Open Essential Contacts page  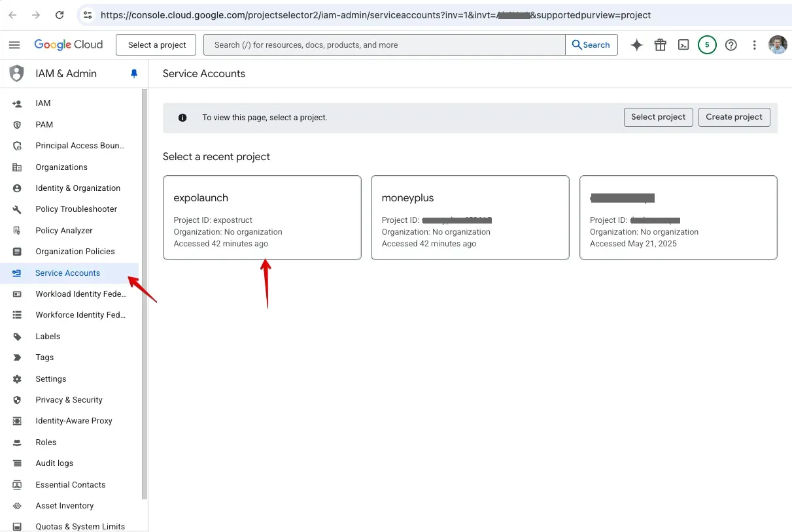[x=69, y=485]
